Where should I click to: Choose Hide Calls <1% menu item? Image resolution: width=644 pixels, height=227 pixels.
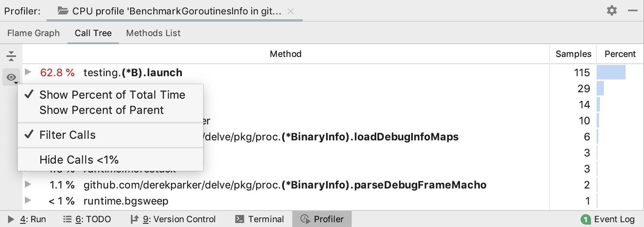pos(79,160)
